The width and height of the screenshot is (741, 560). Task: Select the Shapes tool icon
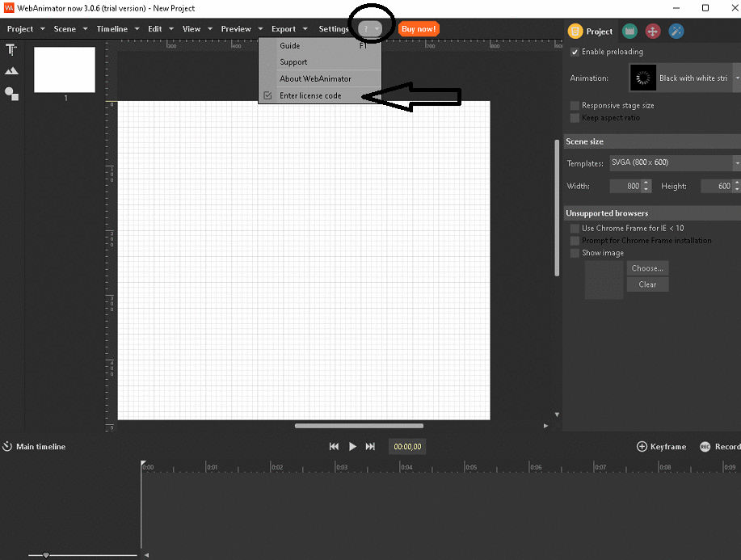[x=11, y=94]
